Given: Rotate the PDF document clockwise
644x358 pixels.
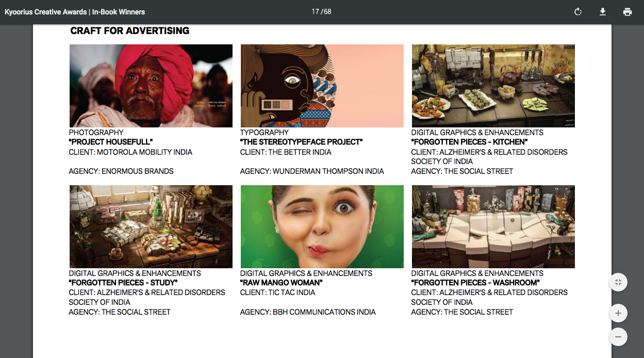Looking at the screenshot, I should pyautogui.click(x=578, y=12).
